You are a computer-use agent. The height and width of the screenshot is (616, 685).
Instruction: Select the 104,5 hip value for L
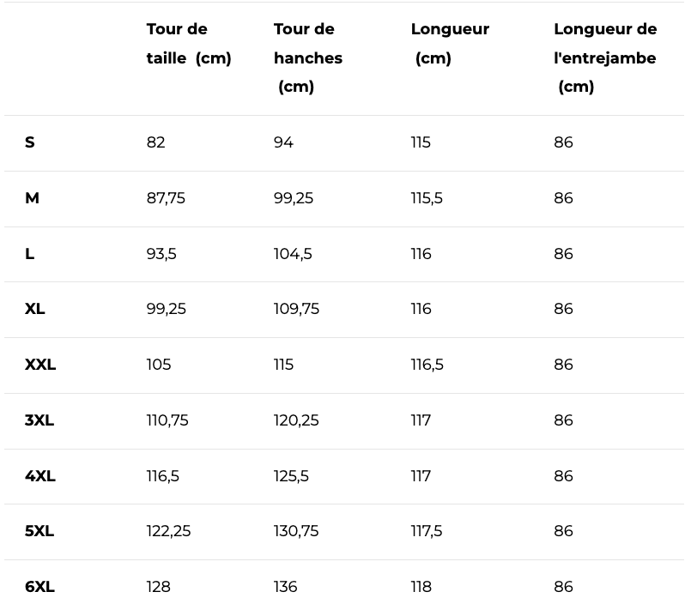[293, 254]
